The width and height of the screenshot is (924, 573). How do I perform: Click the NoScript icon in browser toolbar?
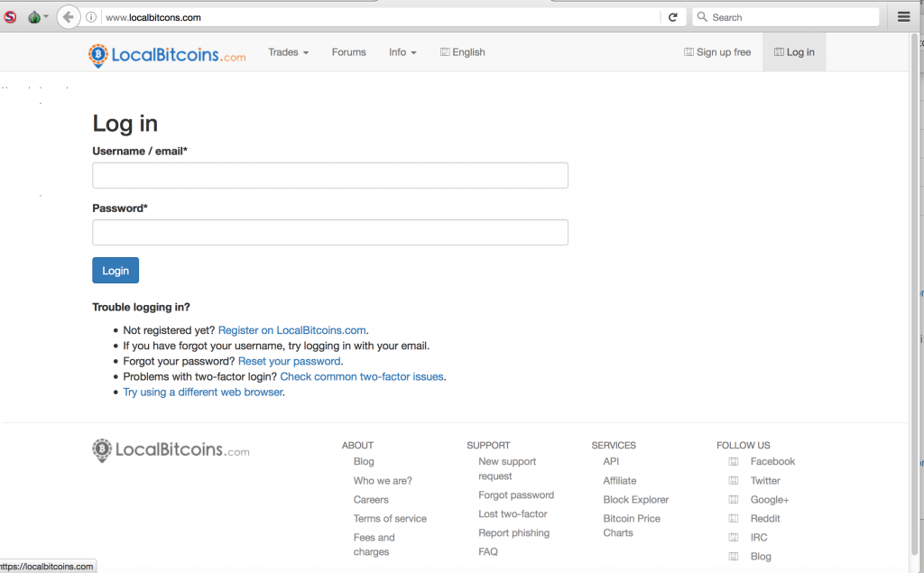(9, 17)
